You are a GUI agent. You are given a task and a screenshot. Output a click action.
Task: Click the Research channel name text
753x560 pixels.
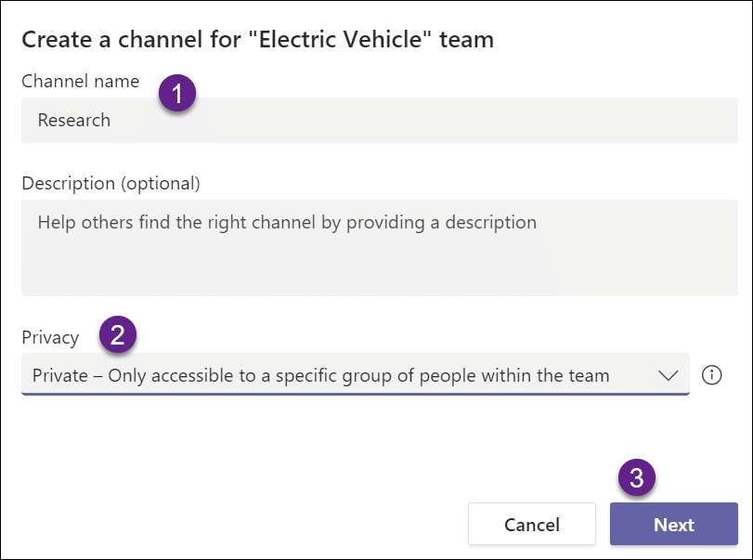point(73,120)
